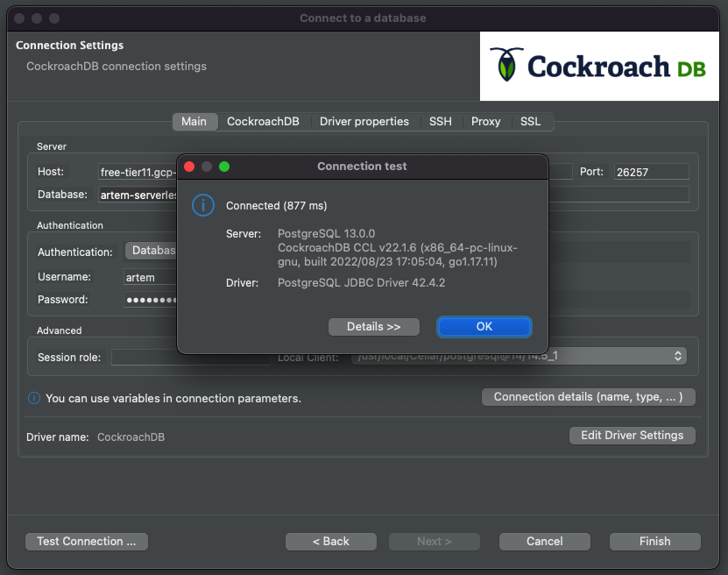The image size is (728, 575).
Task: Click the CockroachDB logo banner
Action: click(599, 66)
